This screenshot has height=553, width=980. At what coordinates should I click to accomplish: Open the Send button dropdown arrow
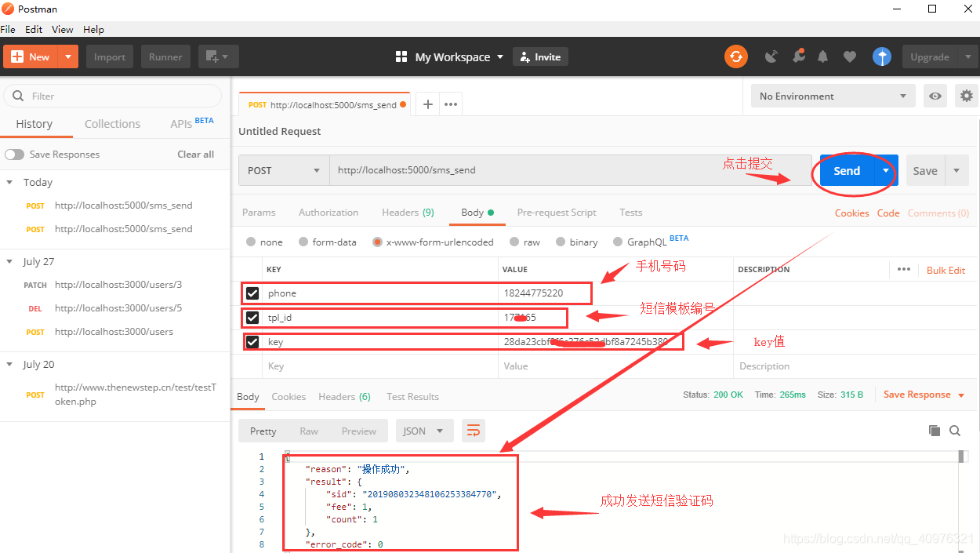pyautogui.click(x=886, y=170)
